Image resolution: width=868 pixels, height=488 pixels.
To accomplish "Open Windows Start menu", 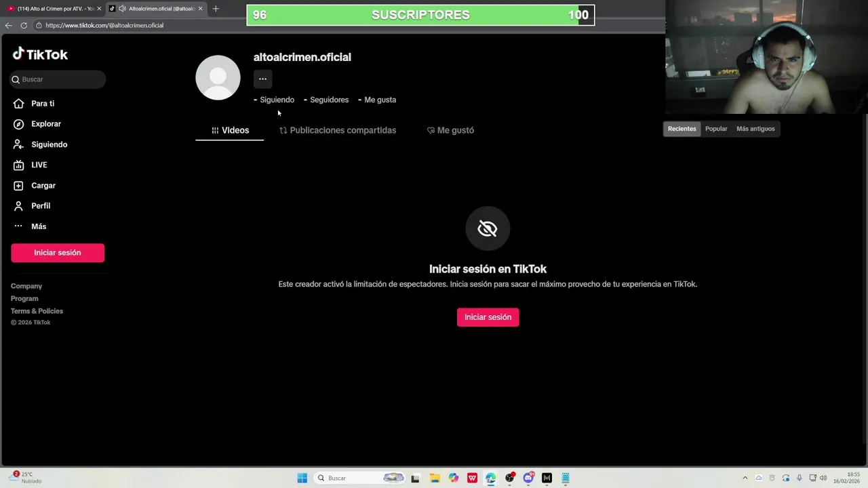I will (x=302, y=478).
